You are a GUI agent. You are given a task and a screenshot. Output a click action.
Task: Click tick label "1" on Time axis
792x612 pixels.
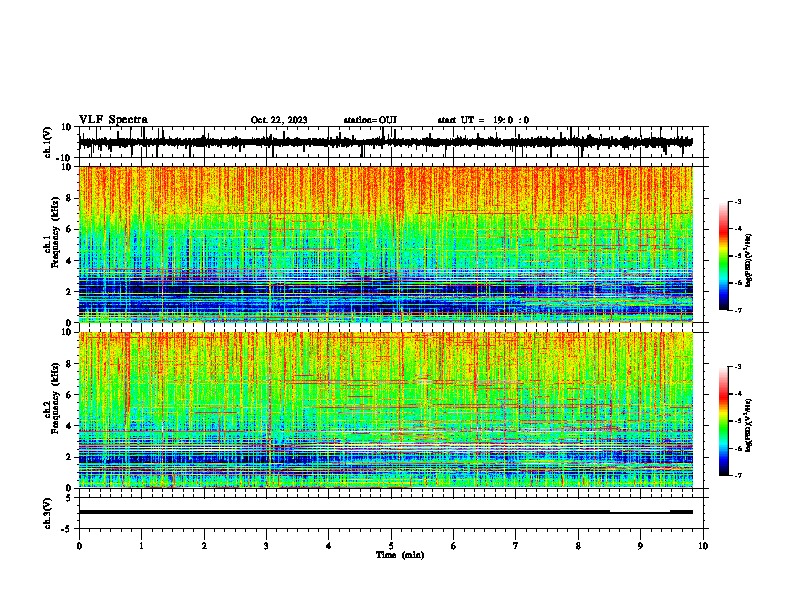[141, 545]
